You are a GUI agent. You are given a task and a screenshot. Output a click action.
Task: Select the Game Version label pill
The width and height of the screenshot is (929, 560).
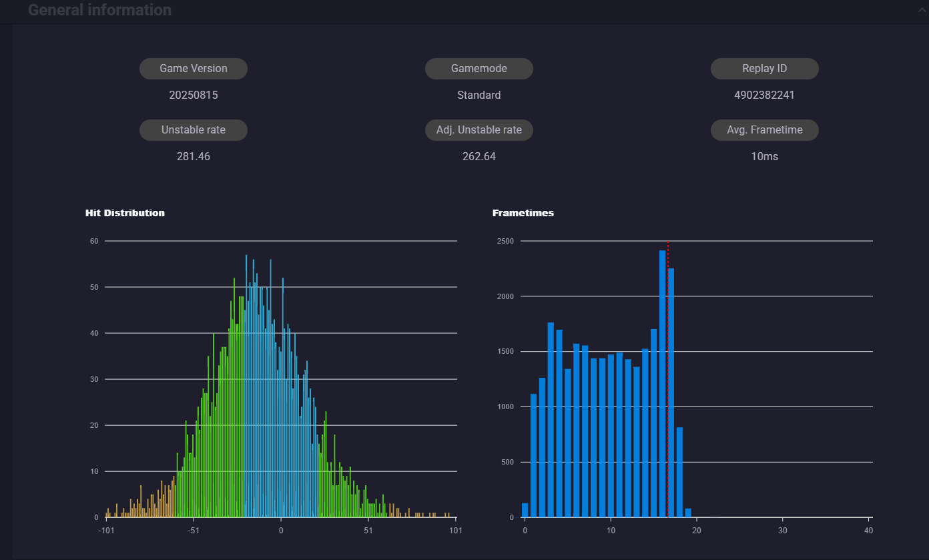194,69
